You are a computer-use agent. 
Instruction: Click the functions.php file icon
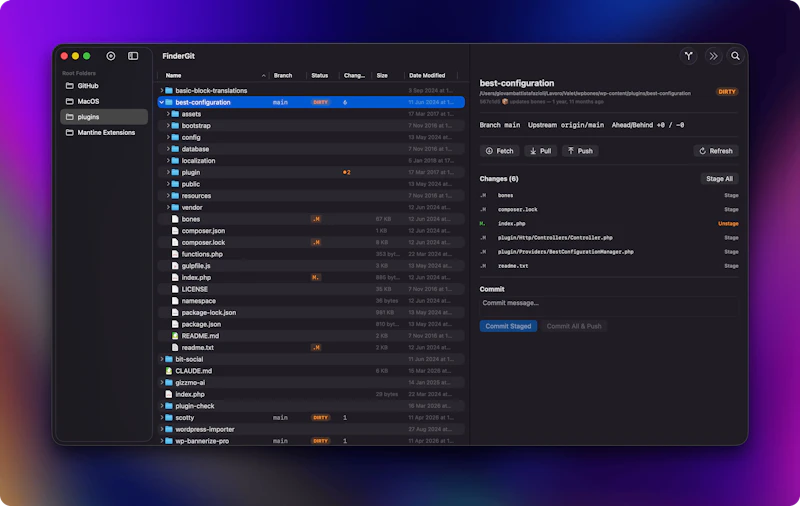pyautogui.click(x=175, y=254)
